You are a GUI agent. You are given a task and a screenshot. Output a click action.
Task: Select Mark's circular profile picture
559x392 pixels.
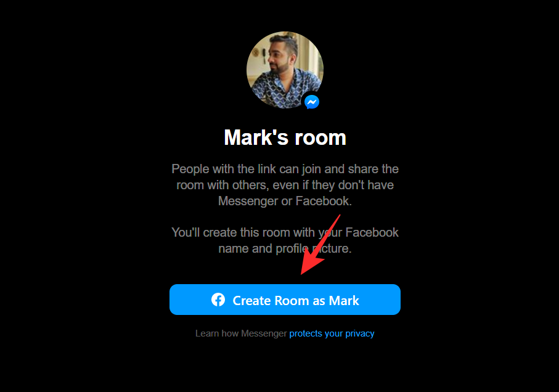(285, 70)
